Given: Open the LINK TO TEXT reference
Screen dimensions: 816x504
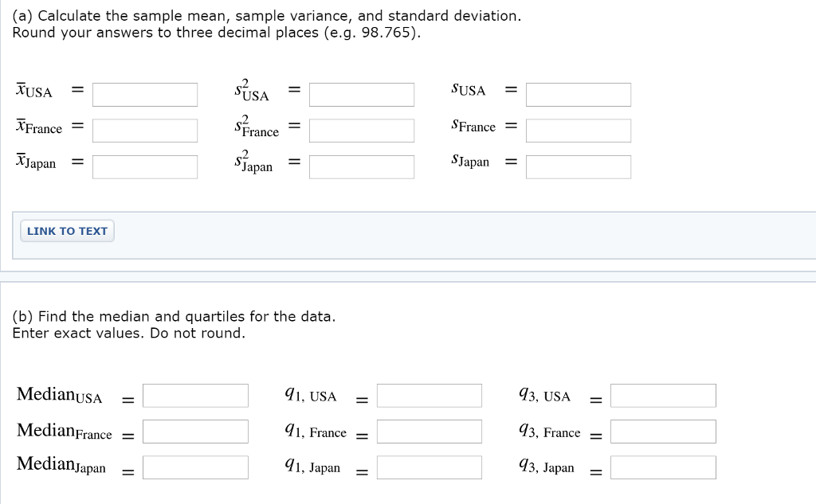Looking at the screenshot, I should [67, 230].
